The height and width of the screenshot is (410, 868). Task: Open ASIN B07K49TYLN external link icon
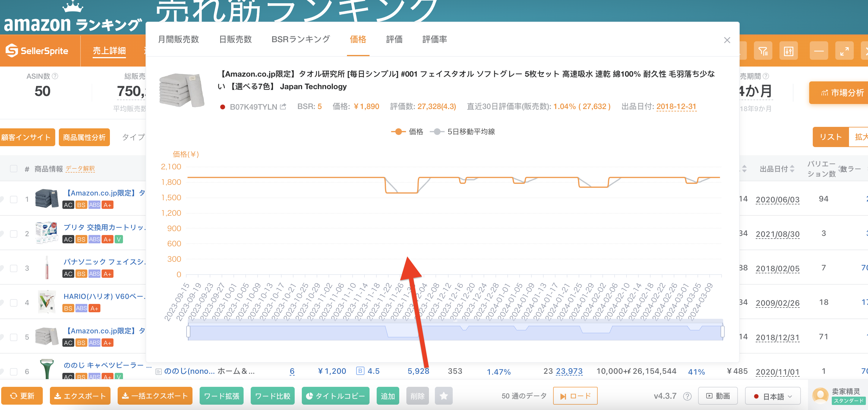[x=283, y=107]
